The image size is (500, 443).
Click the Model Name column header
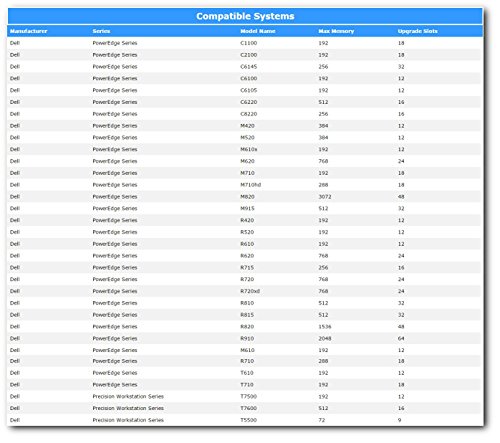coord(258,31)
